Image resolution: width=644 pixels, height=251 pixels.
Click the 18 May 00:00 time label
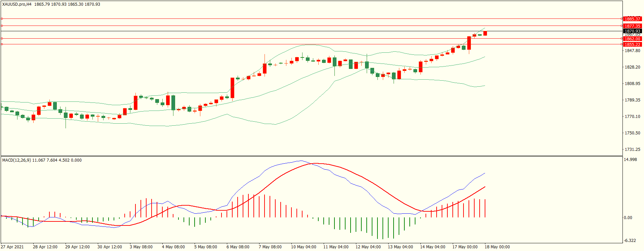pyautogui.click(x=497, y=247)
